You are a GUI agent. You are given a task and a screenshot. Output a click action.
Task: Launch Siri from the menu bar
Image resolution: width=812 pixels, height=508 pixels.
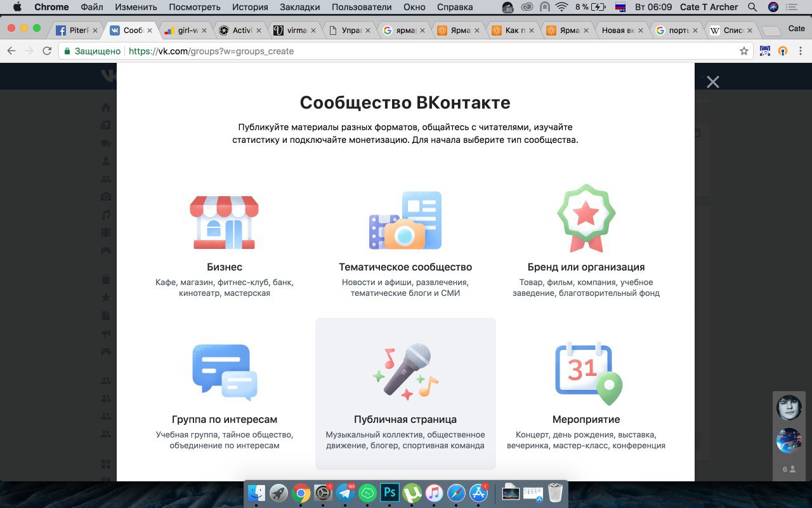(773, 7)
